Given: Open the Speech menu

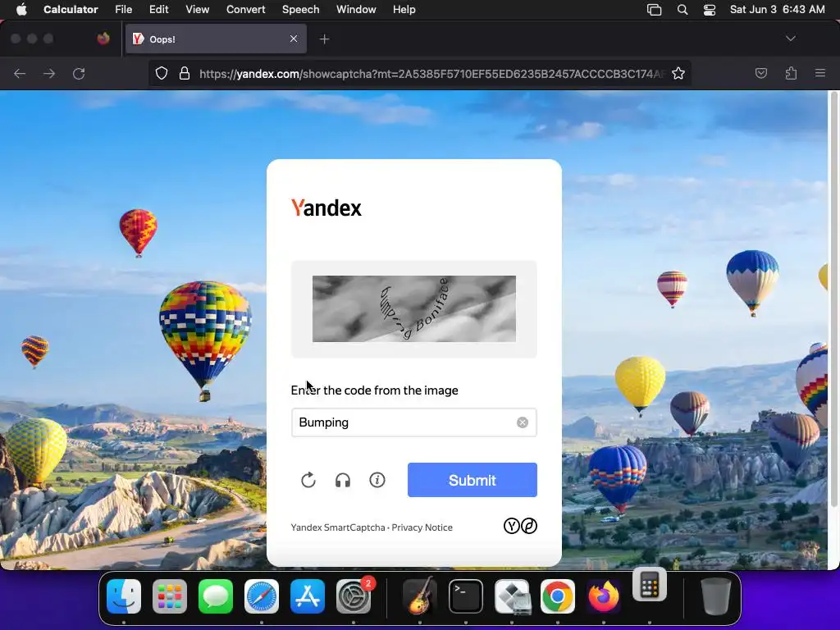Looking at the screenshot, I should click(x=300, y=10).
